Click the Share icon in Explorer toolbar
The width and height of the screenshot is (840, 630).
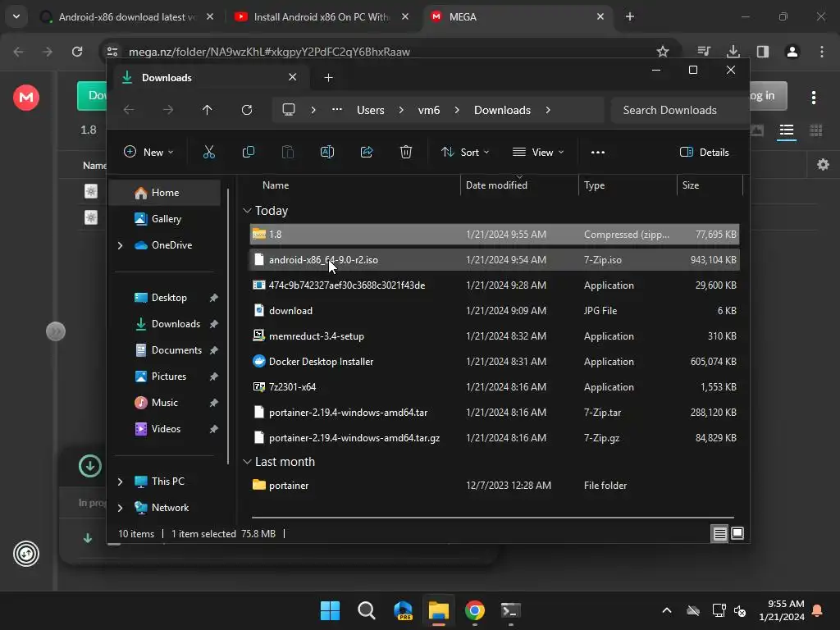pyautogui.click(x=367, y=152)
